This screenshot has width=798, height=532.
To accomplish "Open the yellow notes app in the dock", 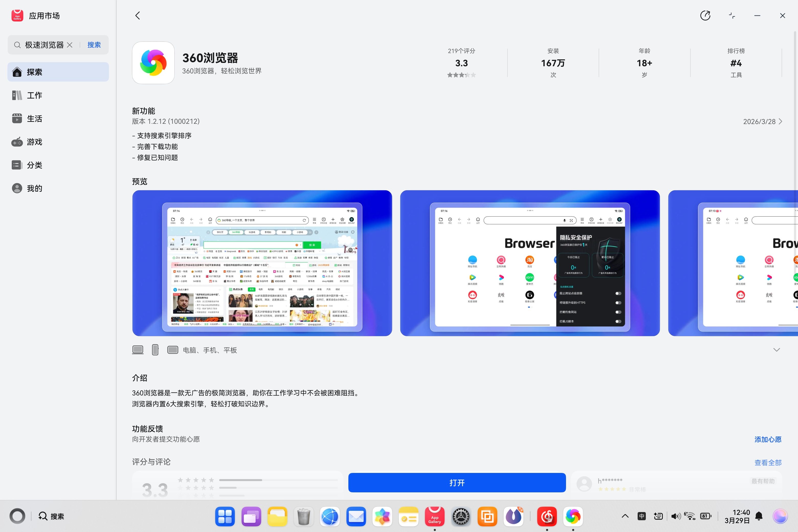I will tap(408, 516).
